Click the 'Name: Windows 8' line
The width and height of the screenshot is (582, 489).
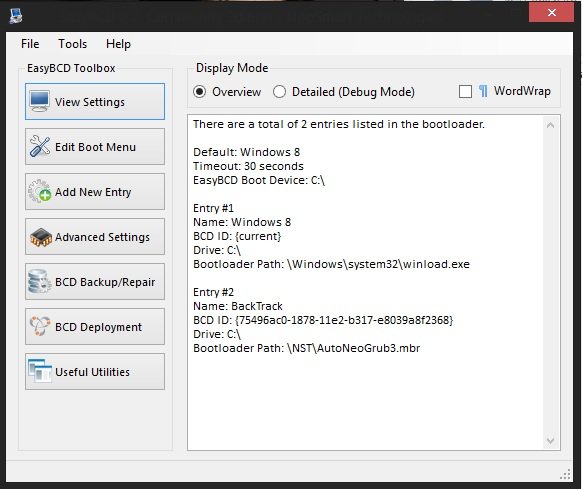pyautogui.click(x=242, y=222)
